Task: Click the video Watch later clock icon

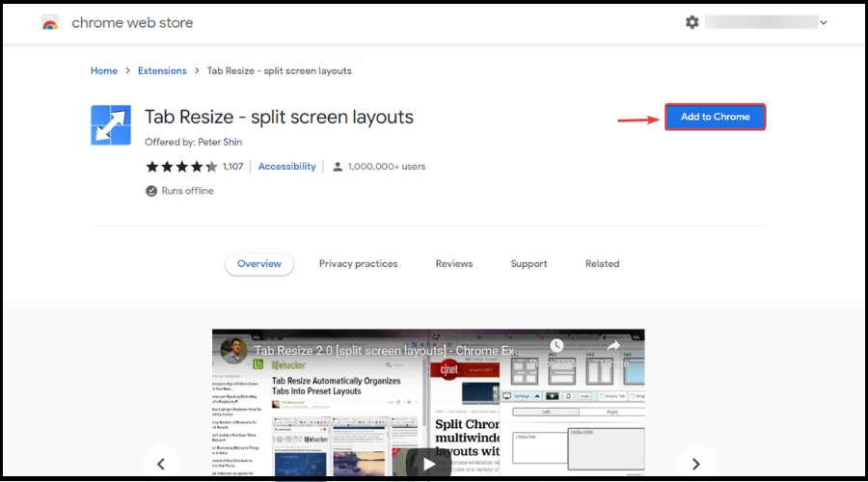Action: click(556, 346)
